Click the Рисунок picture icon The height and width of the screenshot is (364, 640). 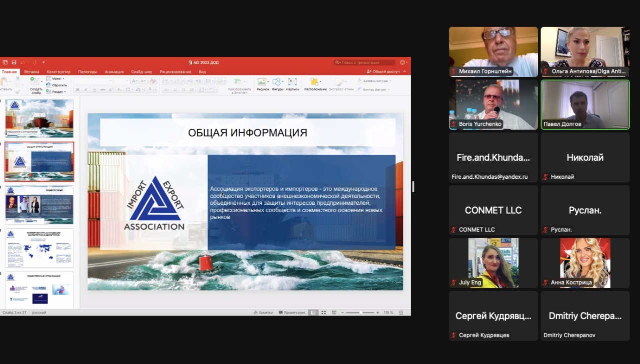262,81
